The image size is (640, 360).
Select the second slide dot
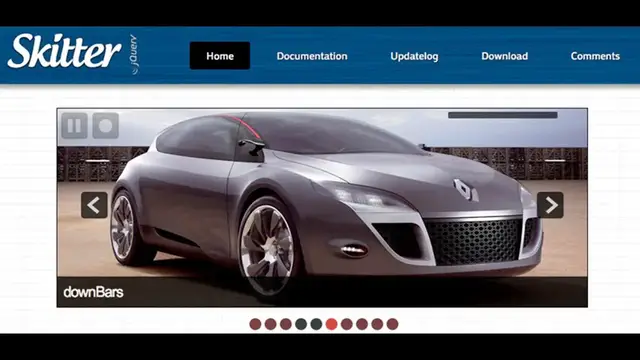[271, 324]
